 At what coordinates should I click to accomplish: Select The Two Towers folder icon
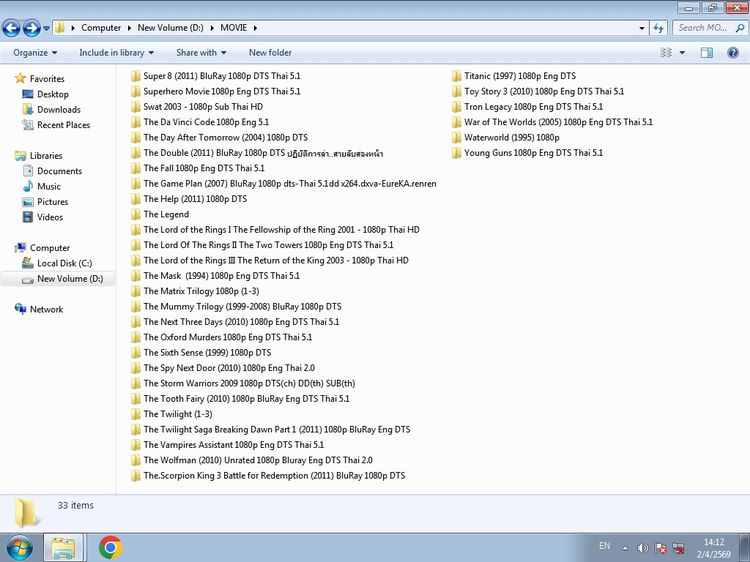click(135, 245)
